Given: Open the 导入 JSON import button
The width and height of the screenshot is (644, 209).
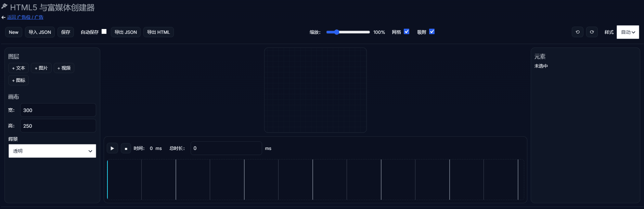Looking at the screenshot, I should (40, 32).
